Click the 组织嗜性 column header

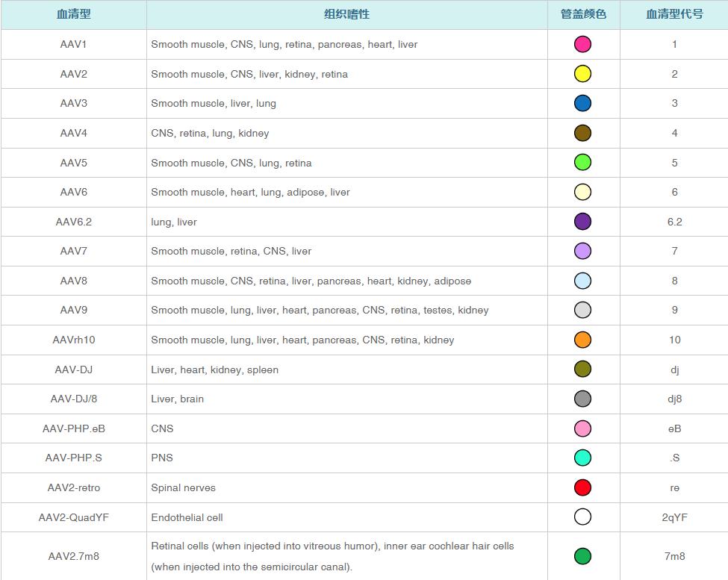click(346, 14)
